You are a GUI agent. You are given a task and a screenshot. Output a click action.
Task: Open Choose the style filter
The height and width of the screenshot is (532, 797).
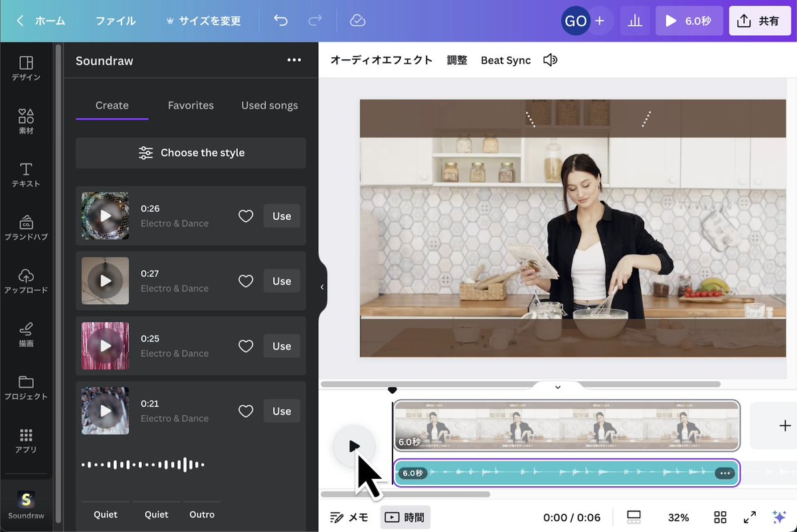pos(191,153)
